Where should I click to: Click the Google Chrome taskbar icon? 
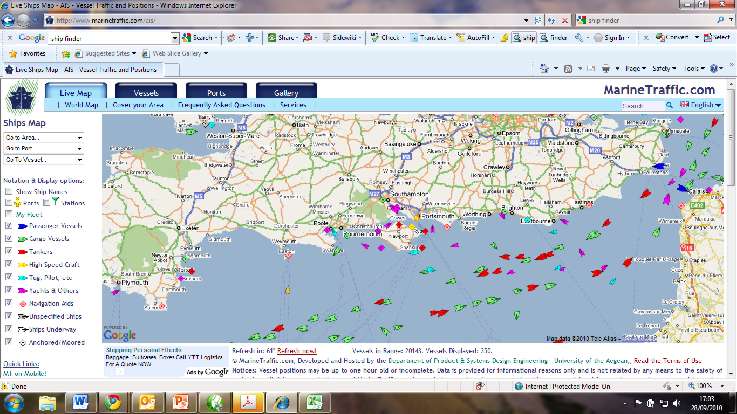click(x=113, y=401)
